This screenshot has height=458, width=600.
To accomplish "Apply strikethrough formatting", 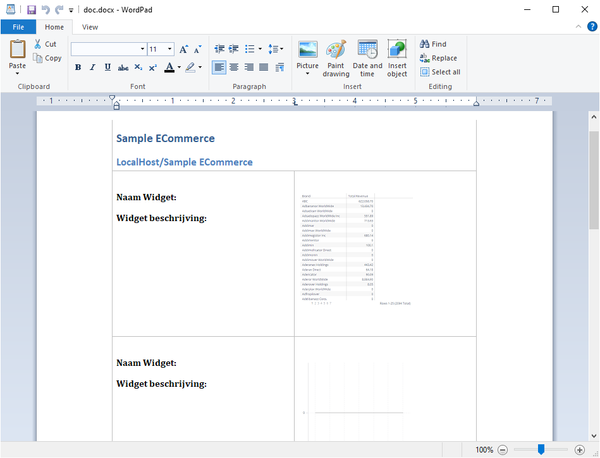I will (122, 68).
